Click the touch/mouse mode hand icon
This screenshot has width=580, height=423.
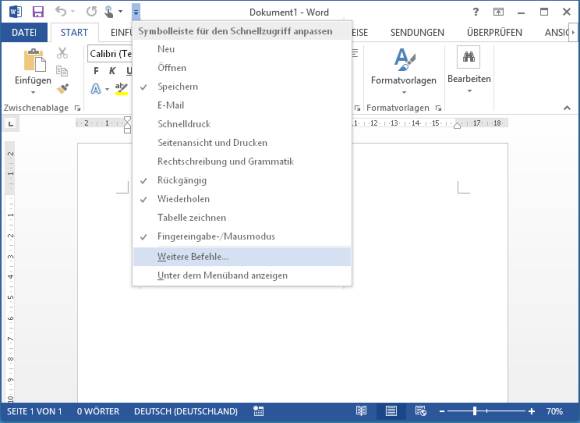[109, 12]
